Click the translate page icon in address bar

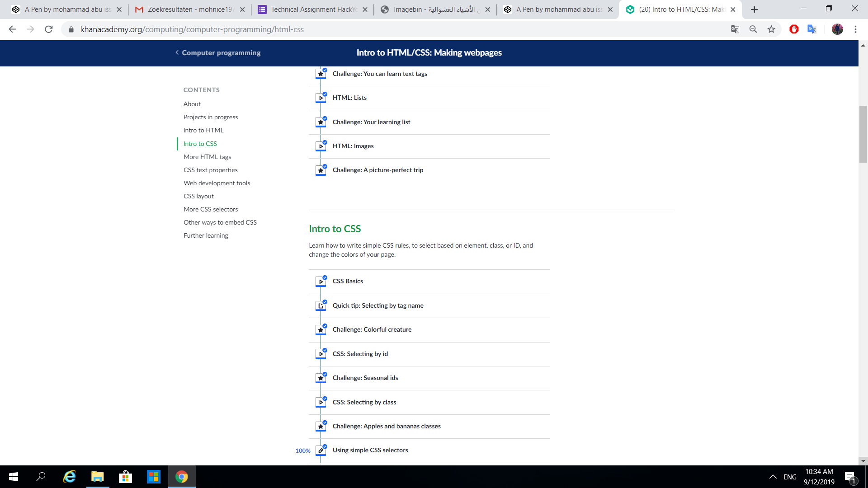735,29
